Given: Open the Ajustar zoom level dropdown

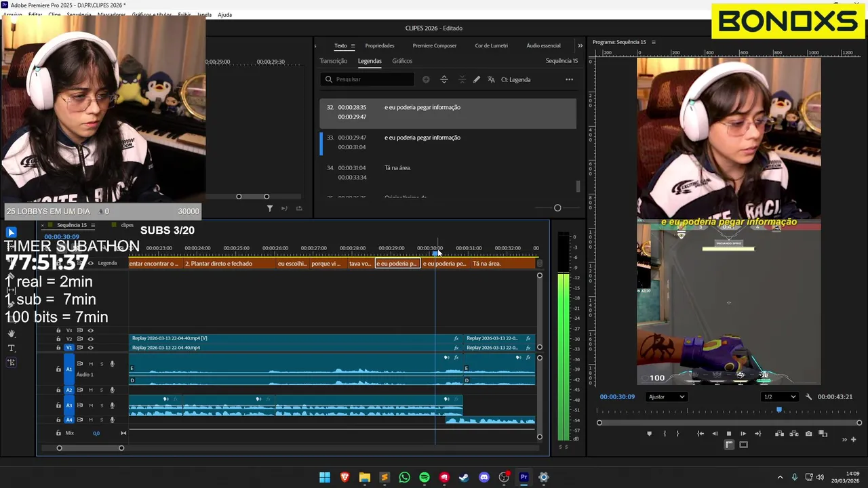Looking at the screenshot, I should (666, 396).
